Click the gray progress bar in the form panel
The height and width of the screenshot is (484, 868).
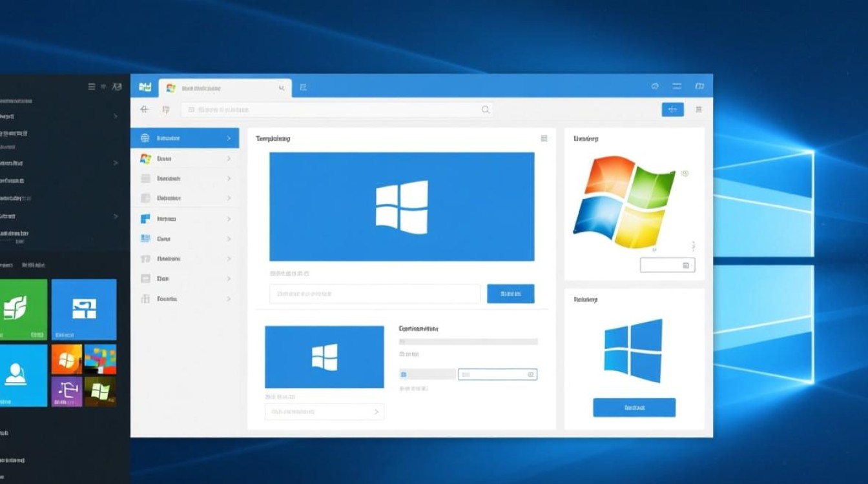(470, 341)
